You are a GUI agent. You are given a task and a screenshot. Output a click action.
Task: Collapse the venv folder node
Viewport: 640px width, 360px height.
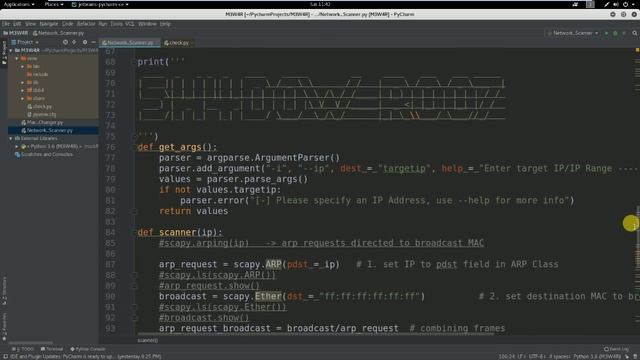[x=17, y=58]
